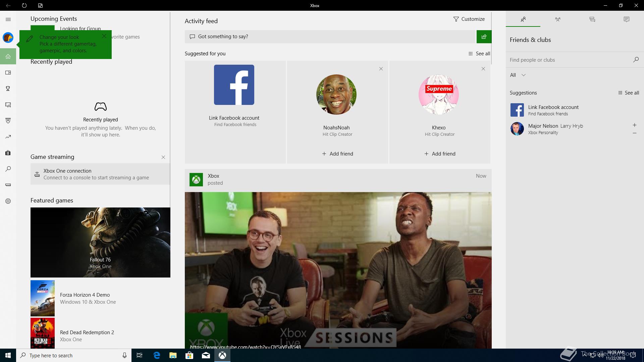Viewport: 644px width, 362px height.
Task: Add Major Nelson as friend with plus
Action: coord(634,125)
